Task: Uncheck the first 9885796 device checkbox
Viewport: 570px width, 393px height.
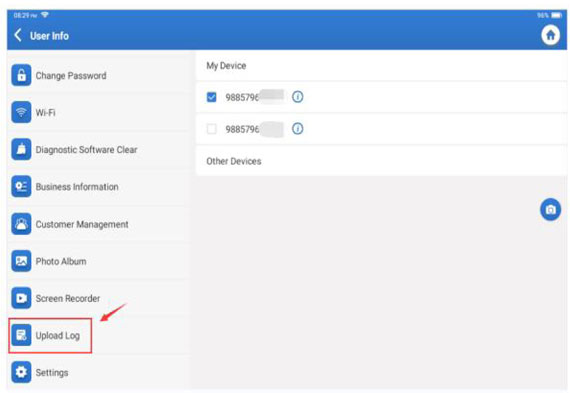Action: tap(211, 97)
